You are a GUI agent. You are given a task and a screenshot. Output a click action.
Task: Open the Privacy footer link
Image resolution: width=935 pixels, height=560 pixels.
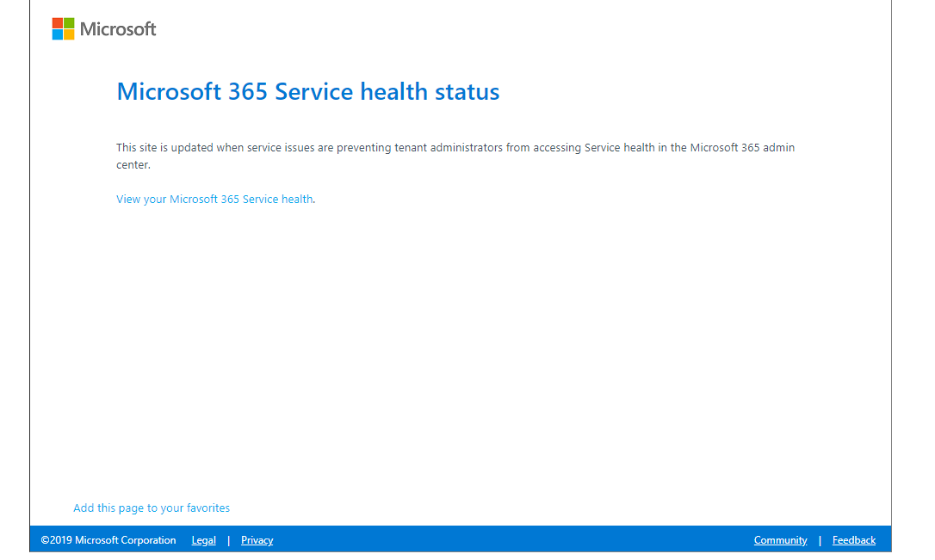pos(257,540)
